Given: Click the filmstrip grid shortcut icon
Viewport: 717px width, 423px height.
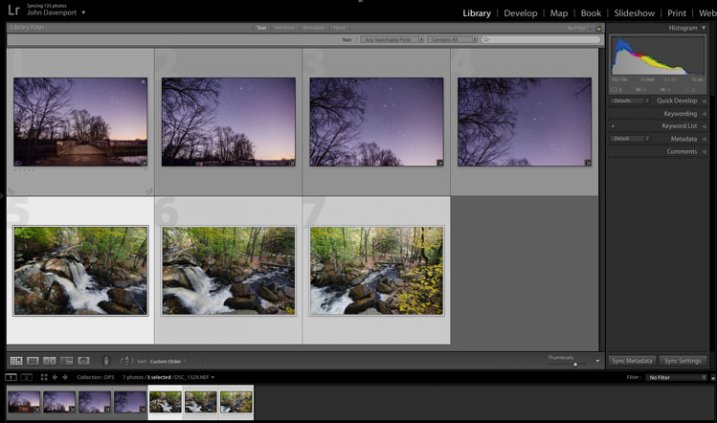Looking at the screenshot, I should tap(43, 377).
